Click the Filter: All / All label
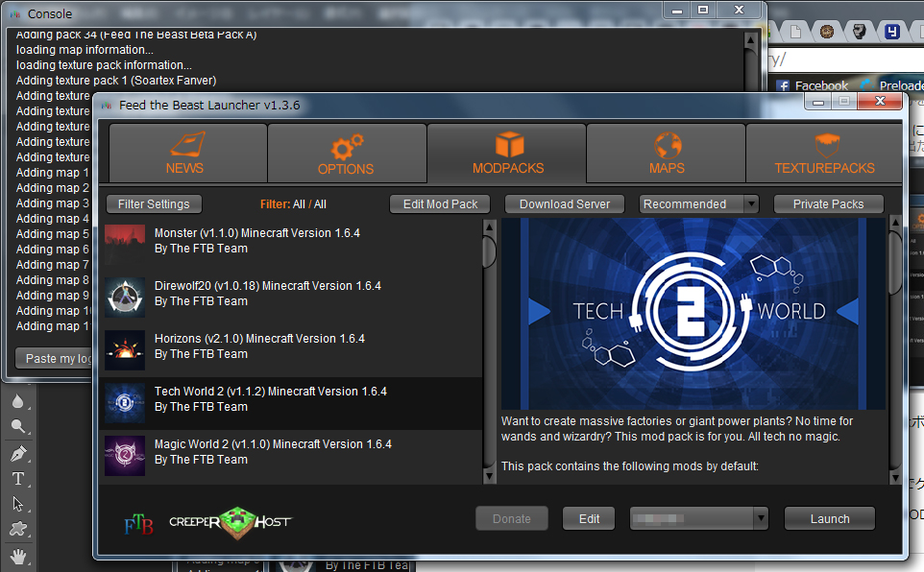The width and height of the screenshot is (924, 572). 293,204
